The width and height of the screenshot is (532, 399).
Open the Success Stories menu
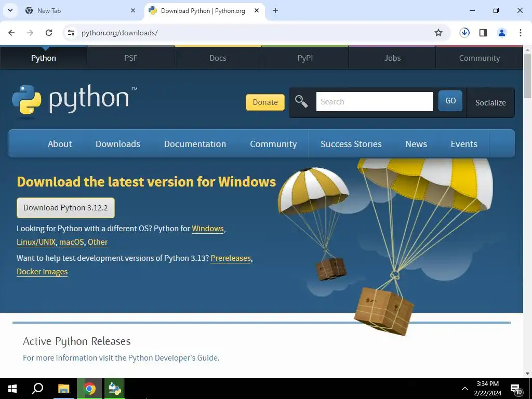(x=351, y=144)
